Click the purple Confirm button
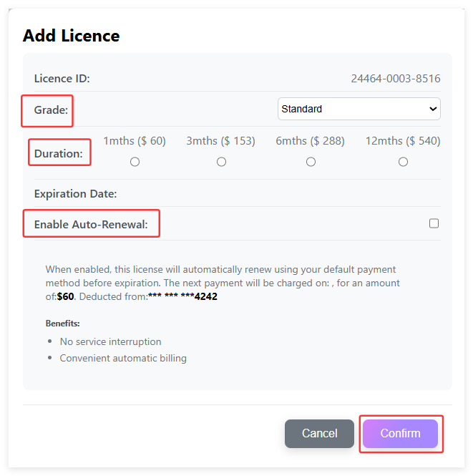Viewport: 473px width, 476px height. coord(400,433)
